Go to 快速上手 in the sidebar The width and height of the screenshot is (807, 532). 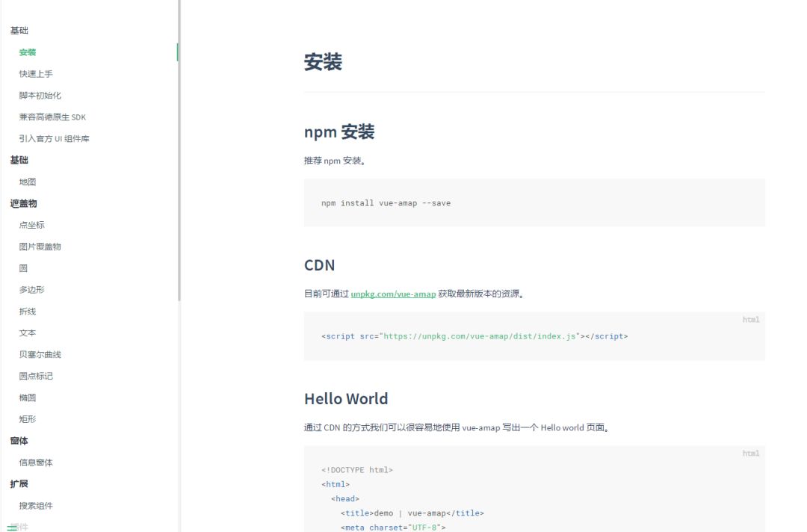[36, 74]
